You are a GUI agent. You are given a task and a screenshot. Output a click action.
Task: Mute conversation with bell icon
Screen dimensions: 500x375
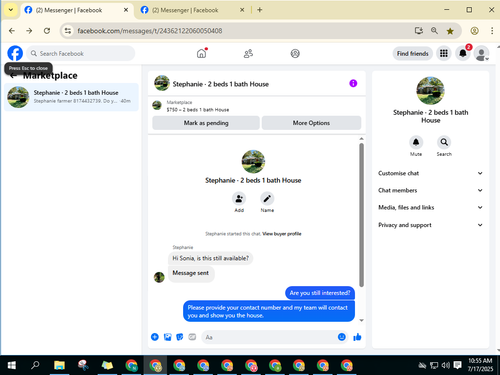point(416,142)
